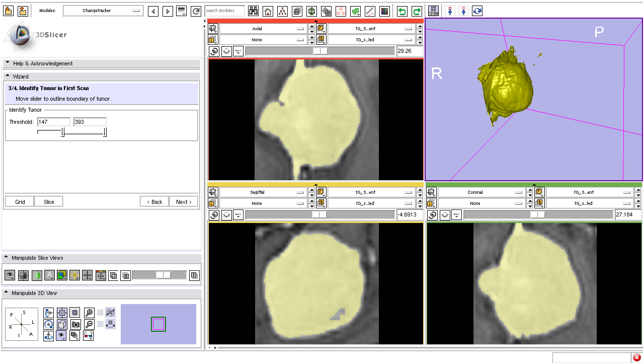This screenshot has height=364, width=644.
Task: Click the zoom out magnifier for 3D view
Action: click(x=89, y=324)
